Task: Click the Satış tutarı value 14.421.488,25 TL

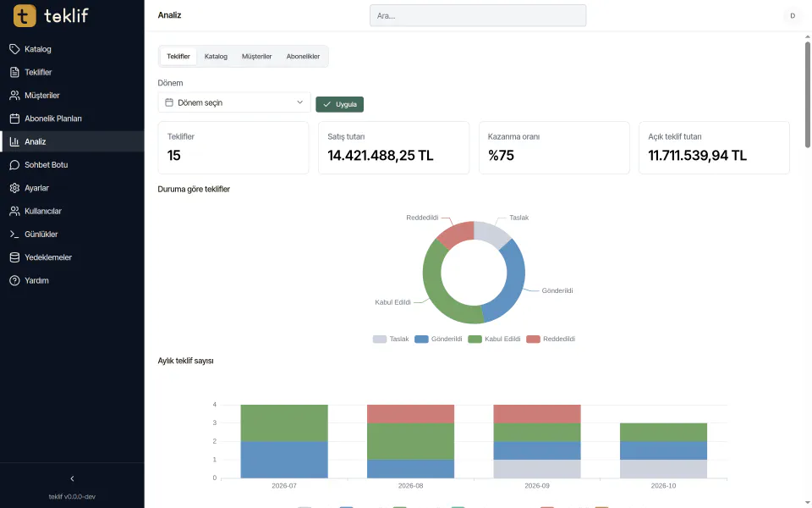Action: pyautogui.click(x=380, y=156)
